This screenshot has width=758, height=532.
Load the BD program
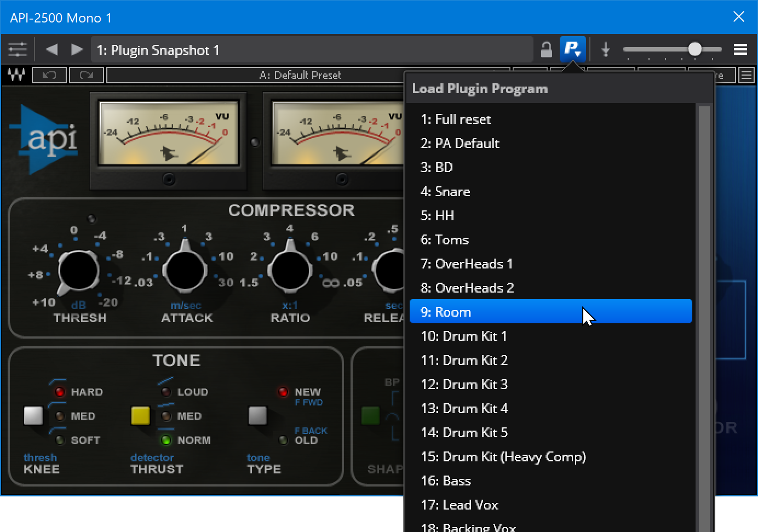point(551,167)
